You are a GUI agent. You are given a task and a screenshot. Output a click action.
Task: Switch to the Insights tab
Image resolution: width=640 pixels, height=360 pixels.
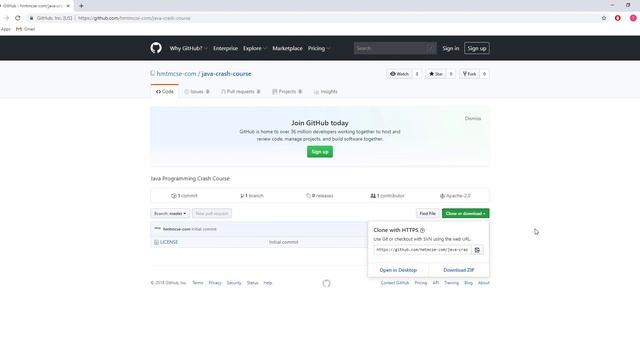click(325, 91)
